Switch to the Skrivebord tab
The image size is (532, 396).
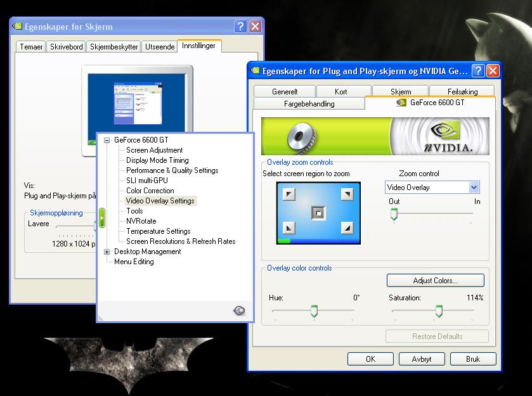66,47
